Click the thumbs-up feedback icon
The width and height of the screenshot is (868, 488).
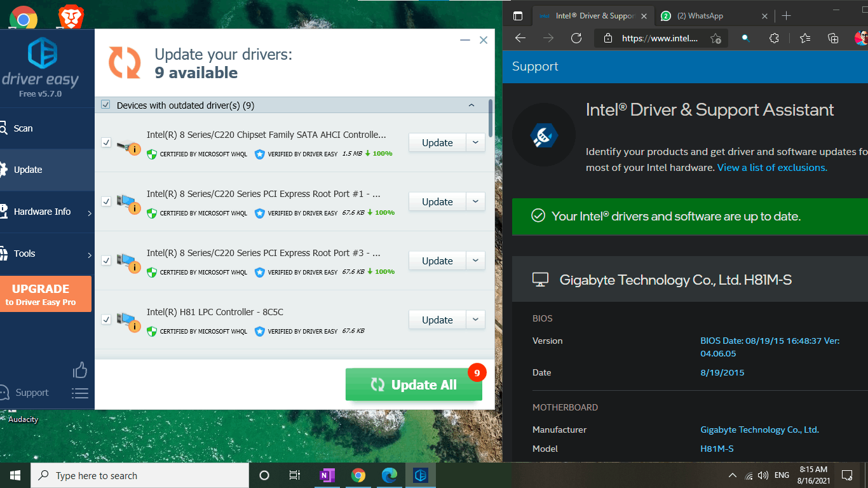(80, 369)
